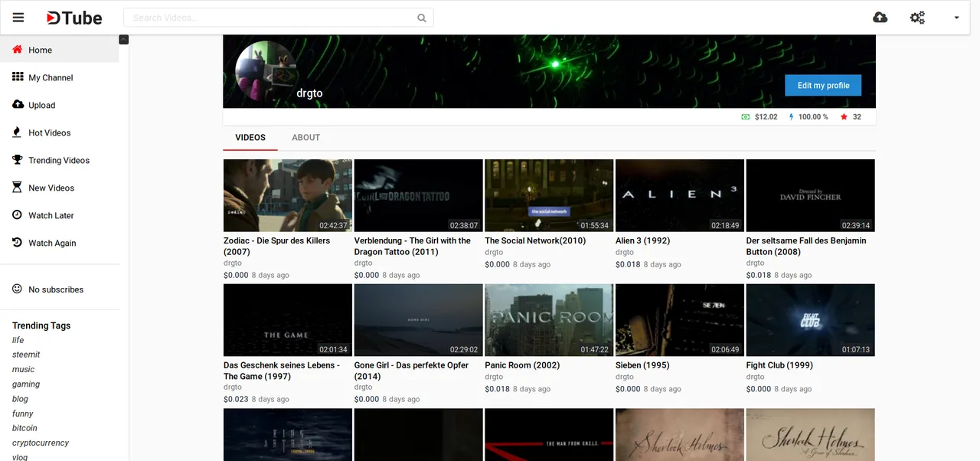Screen dimensions: 980x461
Task: Open The Game video thumbnail
Action: pos(288,320)
